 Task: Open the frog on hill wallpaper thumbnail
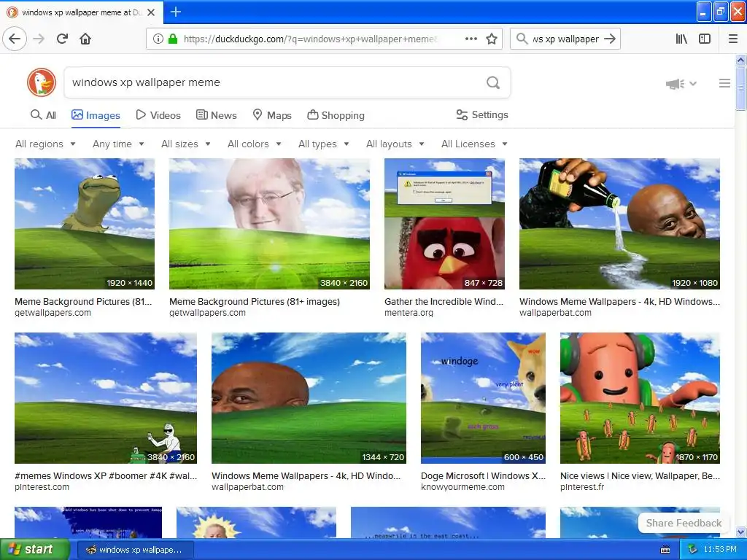[85, 224]
